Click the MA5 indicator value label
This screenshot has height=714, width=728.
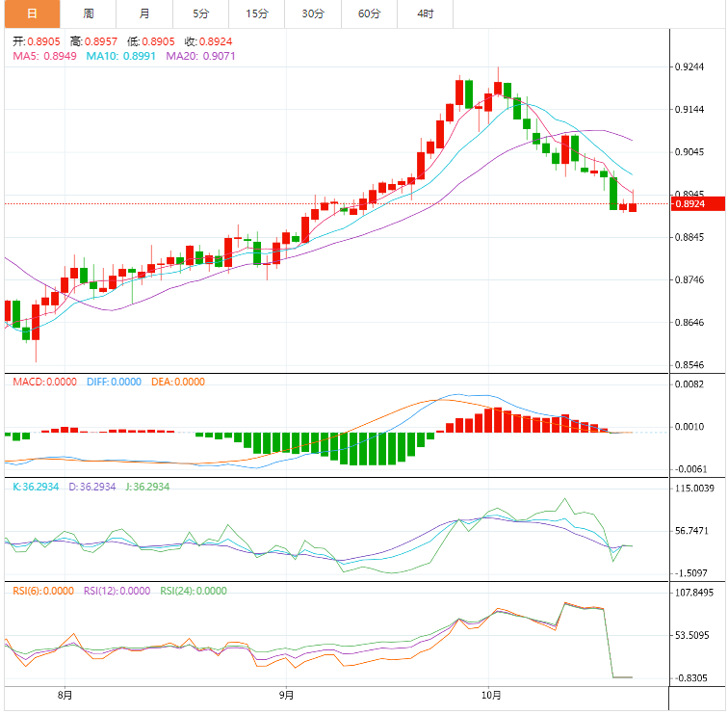tap(44, 57)
